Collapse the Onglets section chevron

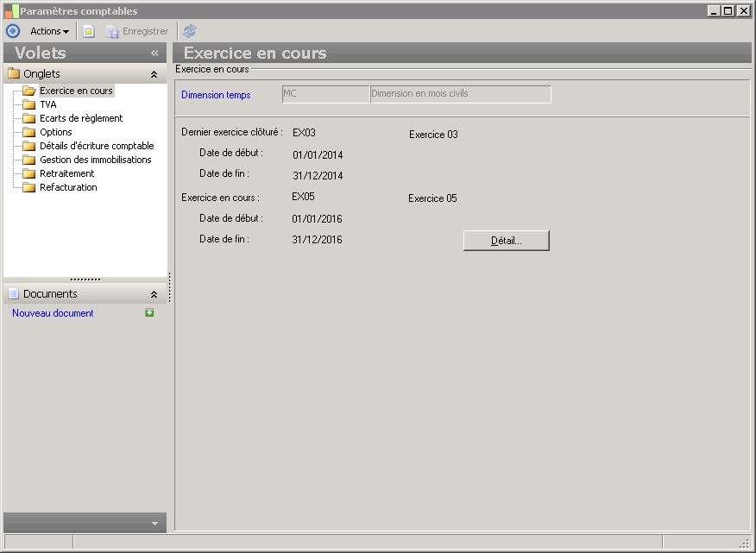154,75
